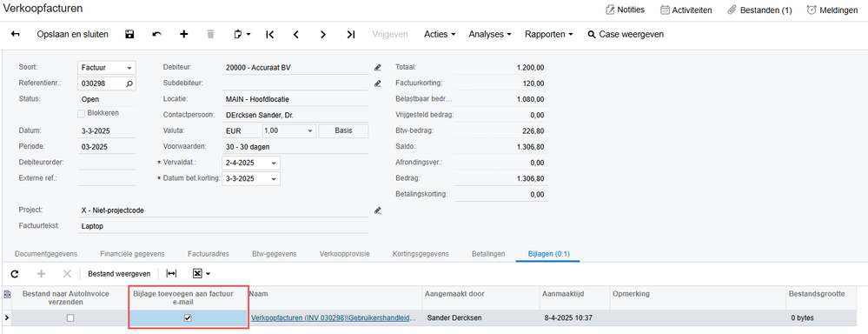Click grid column configurator icon
Screen dimensions: 868x334
coord(7,295)
